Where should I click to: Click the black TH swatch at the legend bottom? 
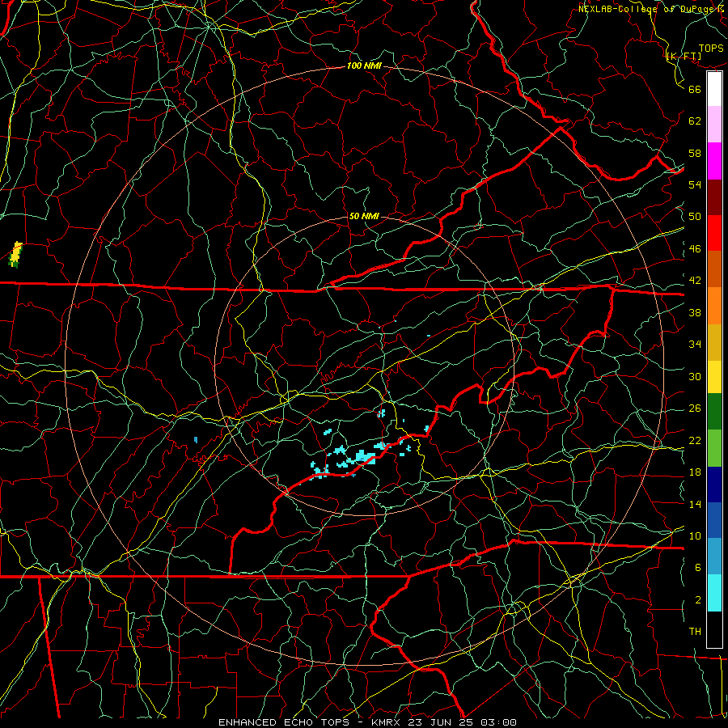[714, 629]
